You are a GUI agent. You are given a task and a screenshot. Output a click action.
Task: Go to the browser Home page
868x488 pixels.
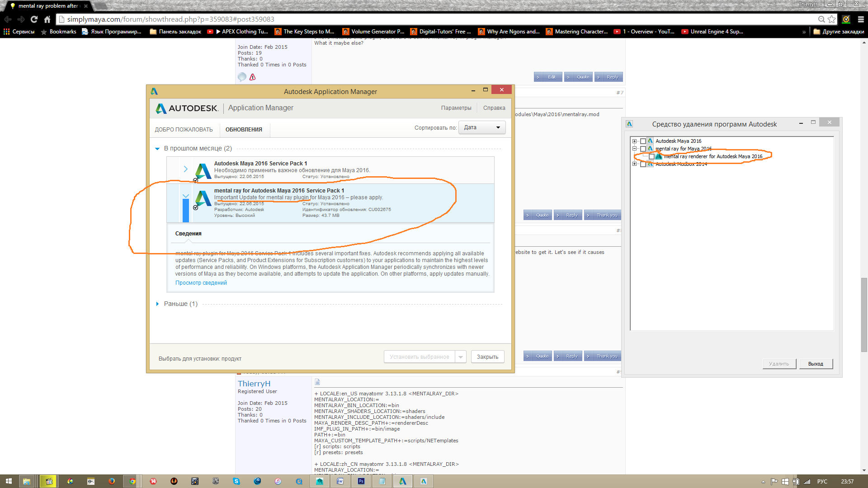pyautogui.click(x=47, y=19)
